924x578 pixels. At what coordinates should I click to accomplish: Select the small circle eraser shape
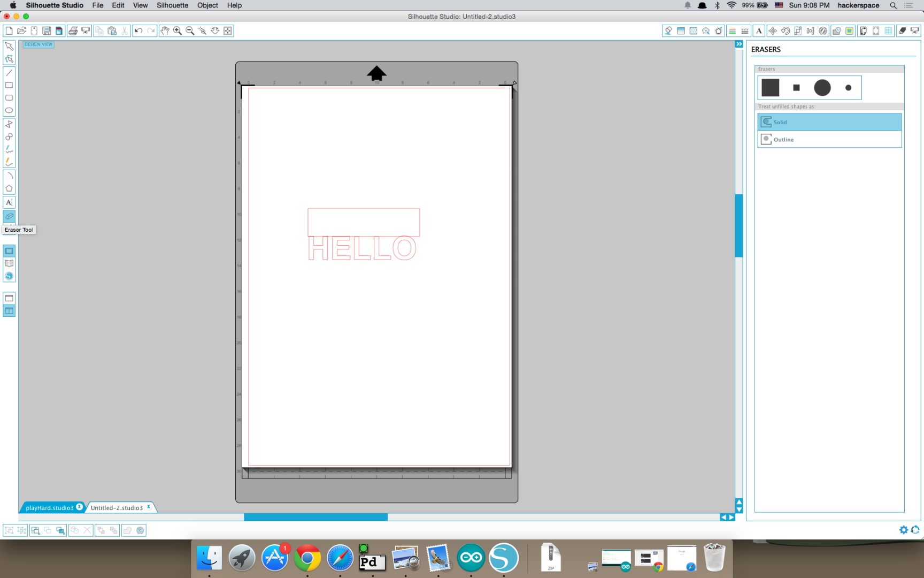tap(849, 87)
